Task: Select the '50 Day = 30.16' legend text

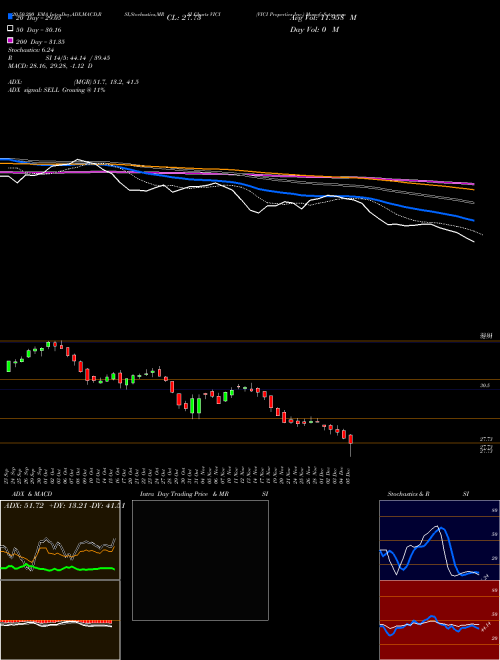Action: click(x=38, y=30)
